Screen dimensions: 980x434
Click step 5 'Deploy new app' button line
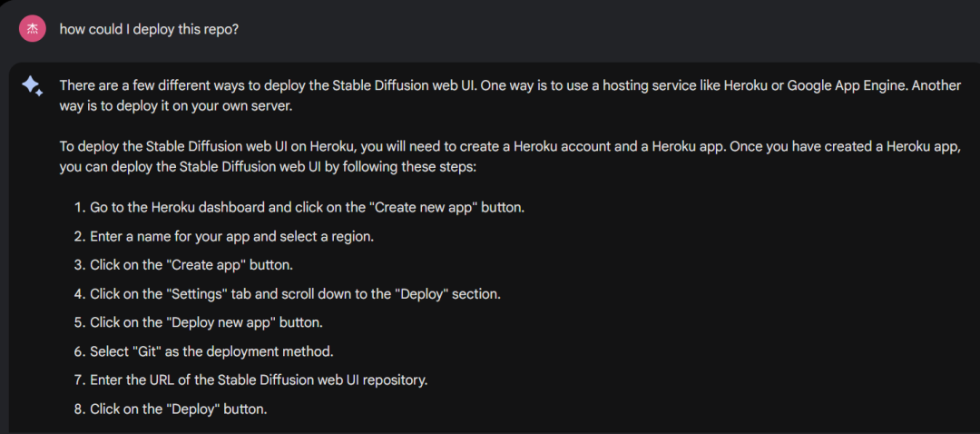click(199, 322)
